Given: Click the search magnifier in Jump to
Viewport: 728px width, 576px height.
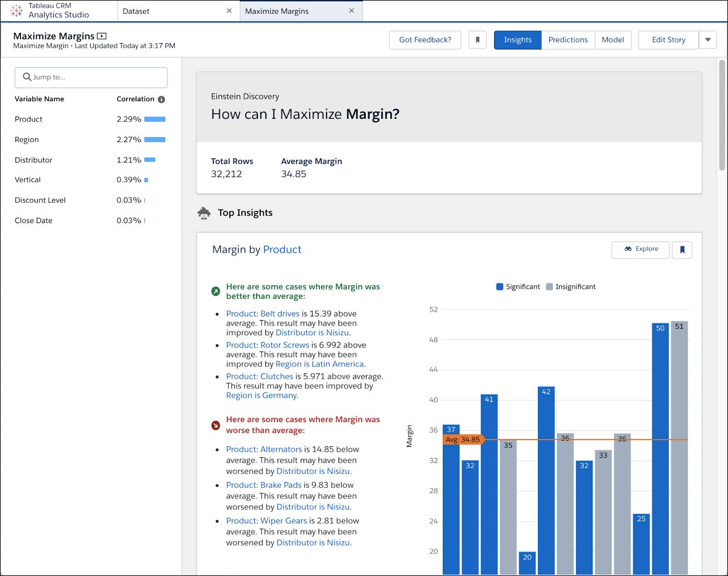Looking at the screenshot, I should [27, 77].
